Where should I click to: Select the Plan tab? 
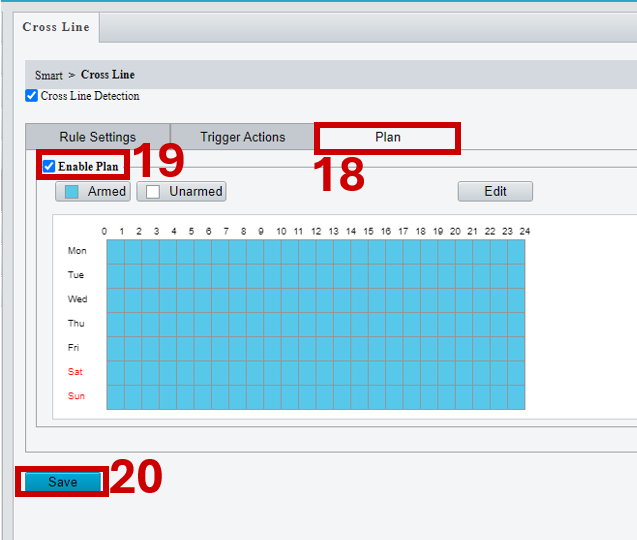(388, 137)
